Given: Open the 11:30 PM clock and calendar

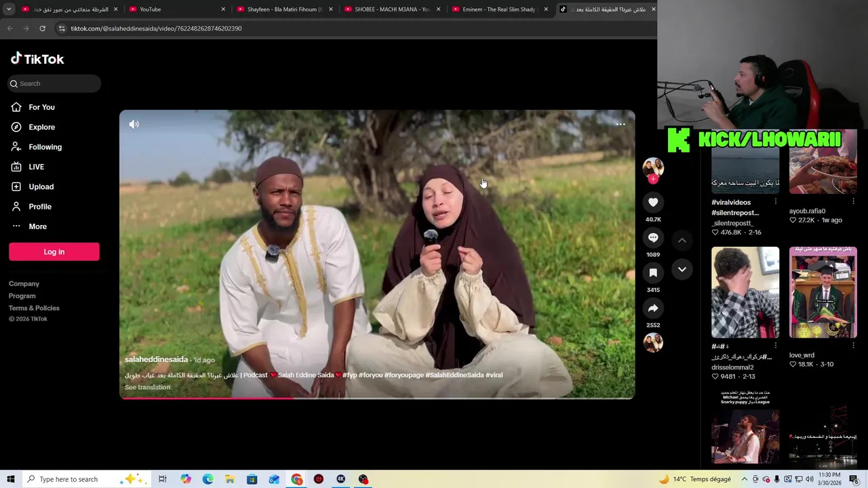Looking at the screenshot, I should 830,479.
